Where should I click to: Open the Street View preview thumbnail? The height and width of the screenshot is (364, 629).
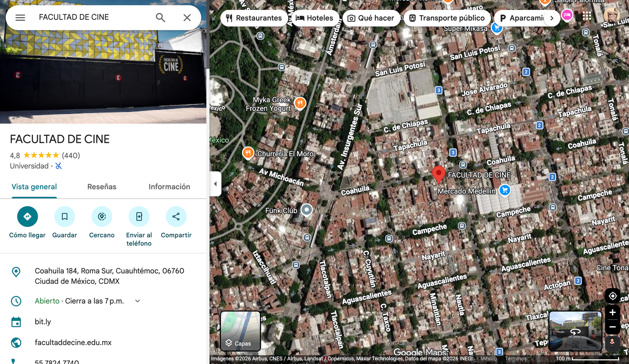[x=575, y=331]
